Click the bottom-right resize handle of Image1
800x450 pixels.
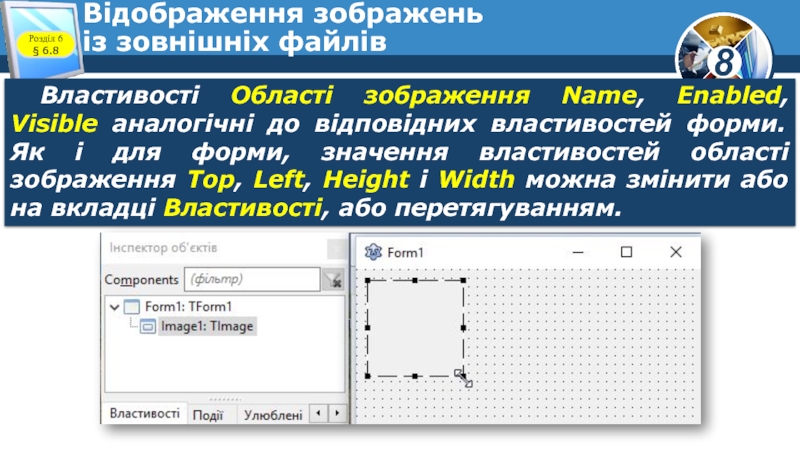(x=461, y=375)
